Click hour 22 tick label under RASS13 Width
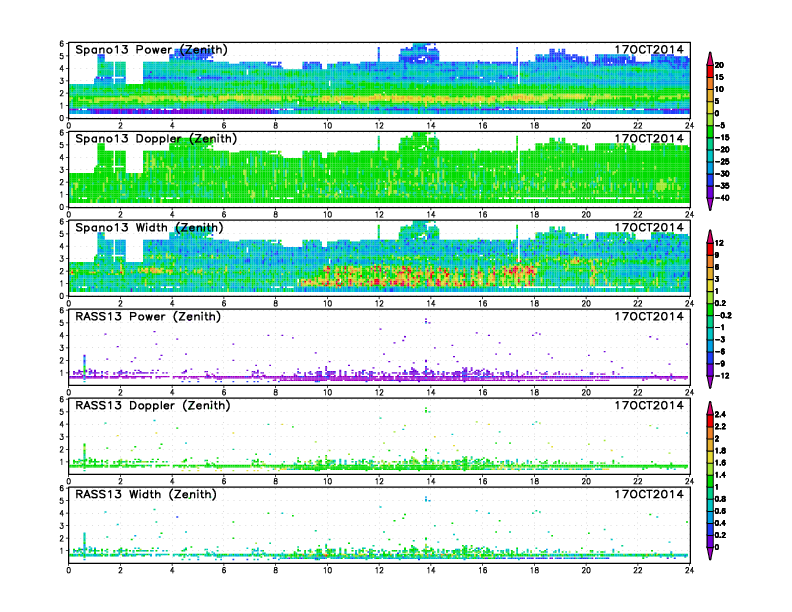This screenshot has width=792, height=612. [x=638, y=570]
